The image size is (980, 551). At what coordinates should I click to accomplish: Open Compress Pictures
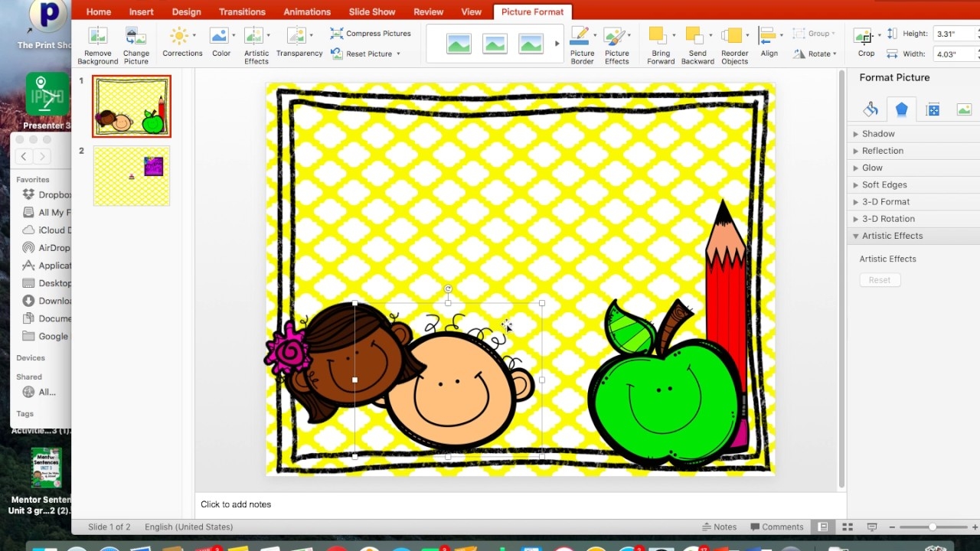(x=371, y=34)
